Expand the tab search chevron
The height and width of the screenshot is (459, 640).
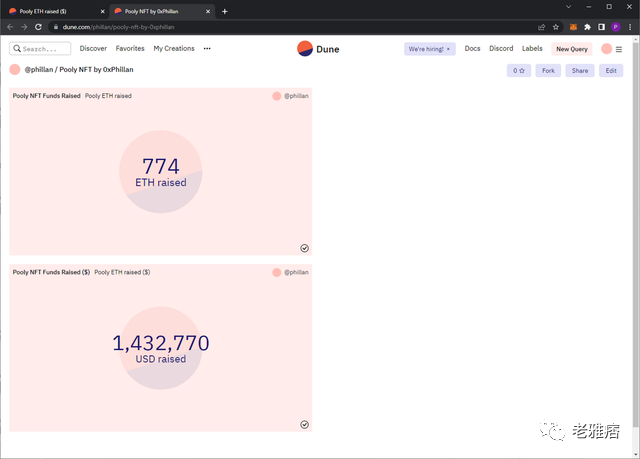pos(568,7)
